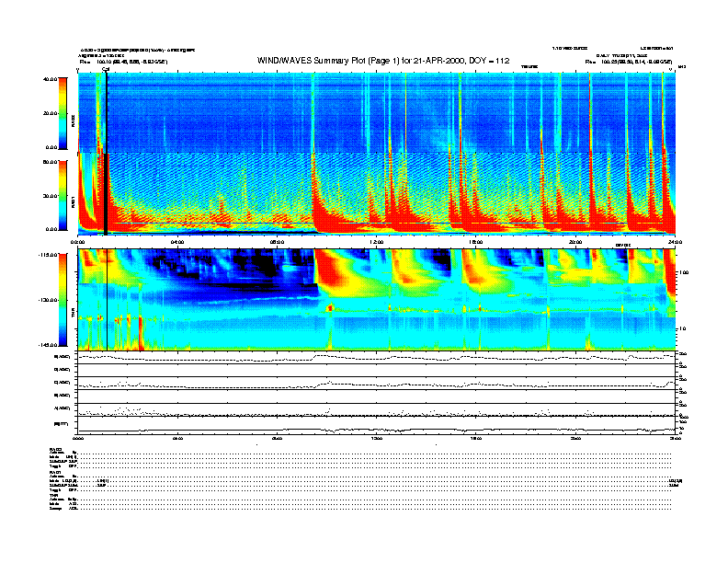The width and height of the screenshot is (728, 563).
Task: Click 04:00 label under RAD1 spectrogram
Action: (x=177, y=242)
